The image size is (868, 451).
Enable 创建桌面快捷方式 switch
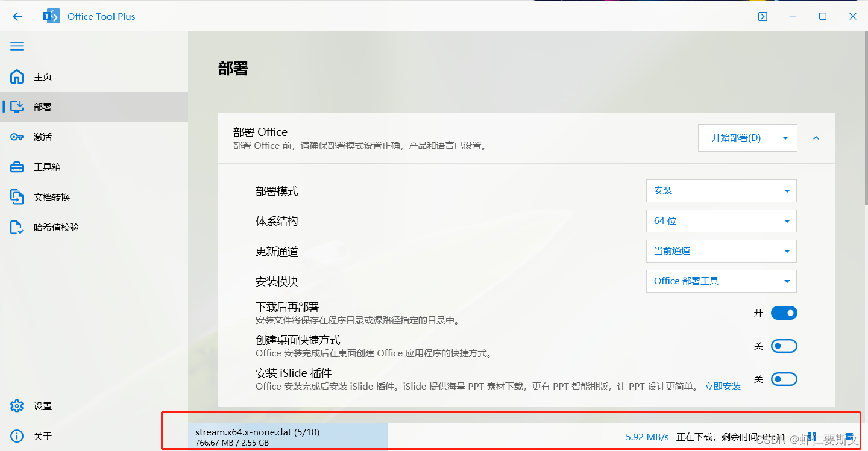point(784,346)
